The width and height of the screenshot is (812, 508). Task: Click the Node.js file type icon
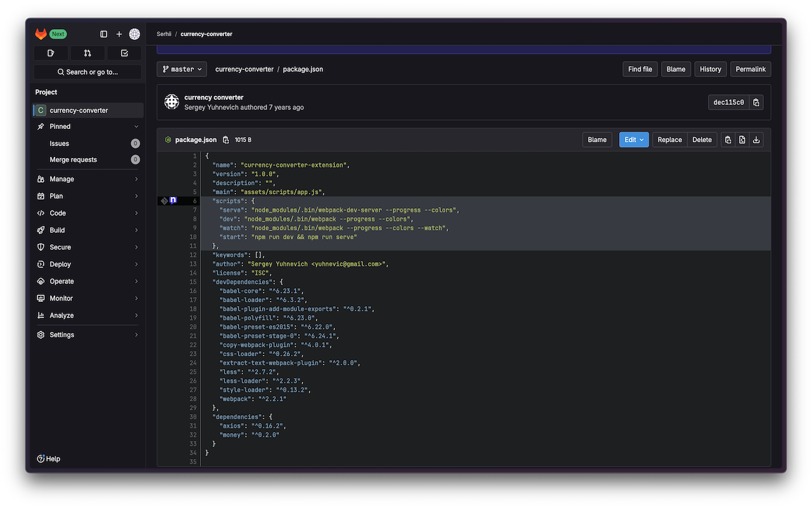coord(168,140)
